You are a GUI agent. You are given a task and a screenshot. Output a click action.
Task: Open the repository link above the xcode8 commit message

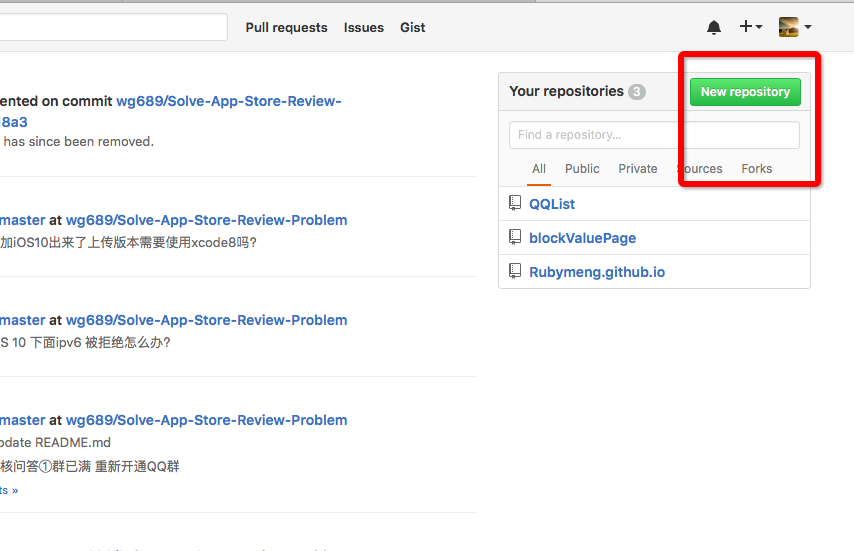coord(206,220)
